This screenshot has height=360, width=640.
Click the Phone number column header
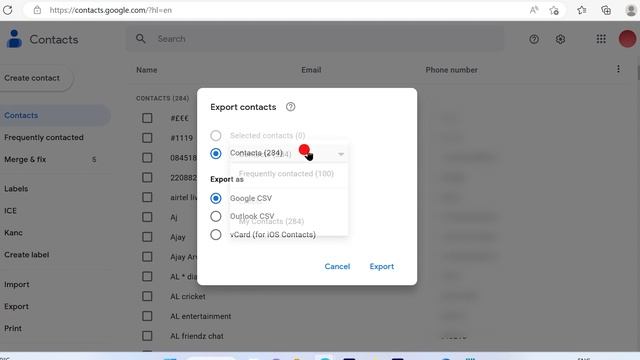pyautogui.click(x=451, y=70)
